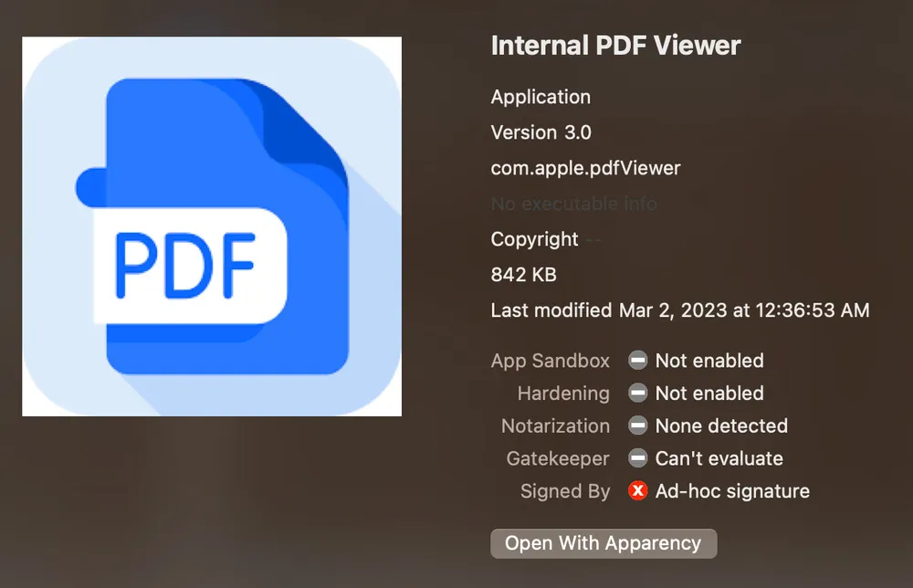The image size is (913, 588).
Task: Click the red Ad-hoc signature X icon
Action: (x=637, y=491)
